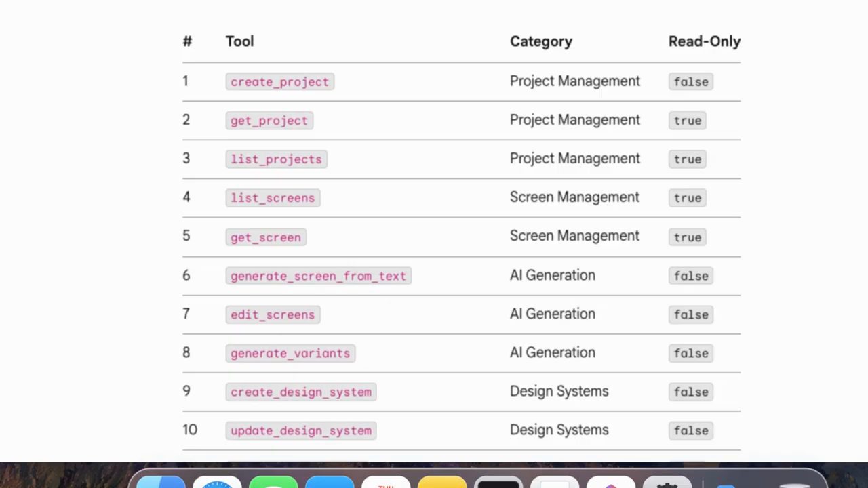This screenshot has width=868, height=488.
Task: Open the green Messages dock icon
Action: point(273,482)
